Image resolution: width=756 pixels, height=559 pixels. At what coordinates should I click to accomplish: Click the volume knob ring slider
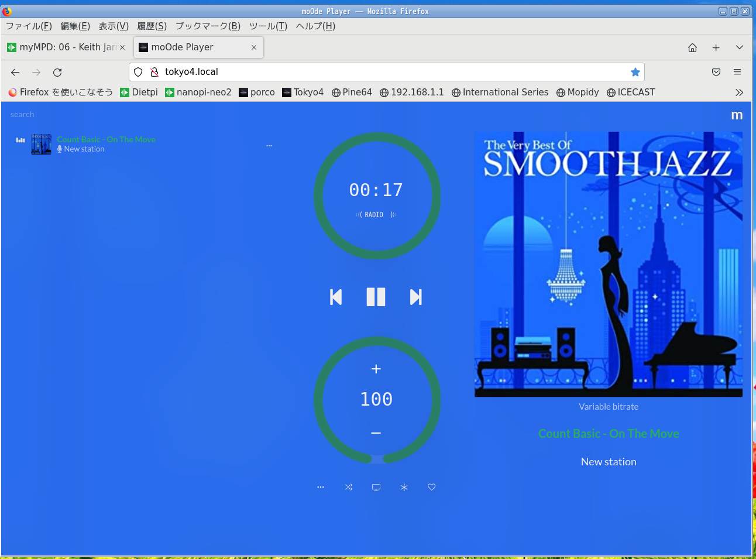pos(319,401)
